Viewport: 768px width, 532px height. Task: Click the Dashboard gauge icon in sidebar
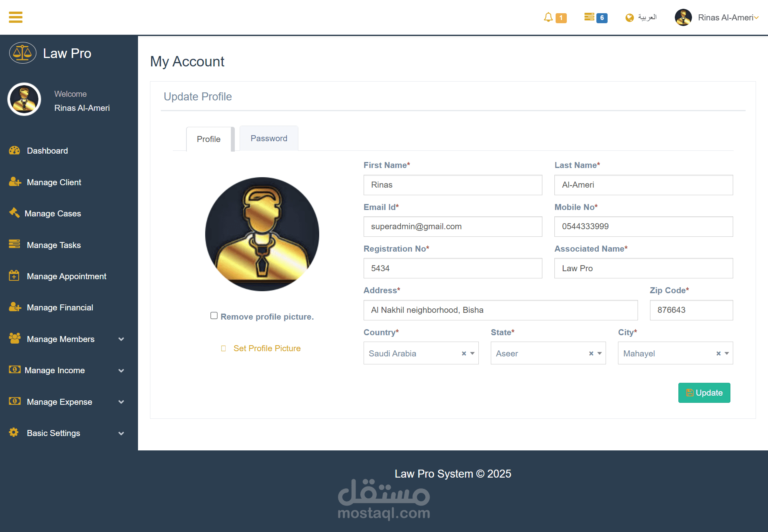pos(14,150)
